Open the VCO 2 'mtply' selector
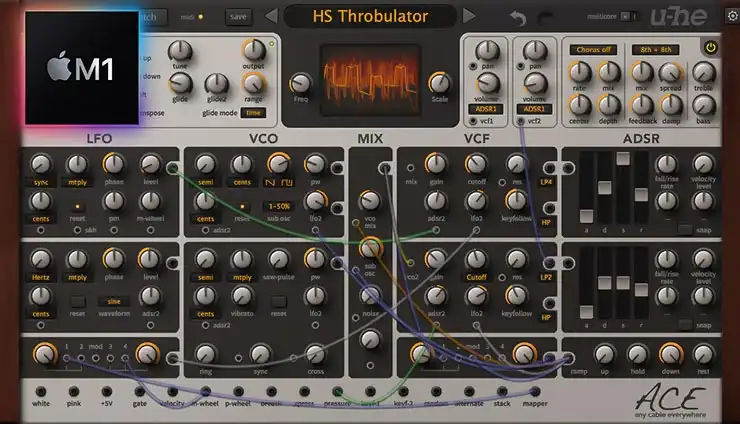 [242, 277]
